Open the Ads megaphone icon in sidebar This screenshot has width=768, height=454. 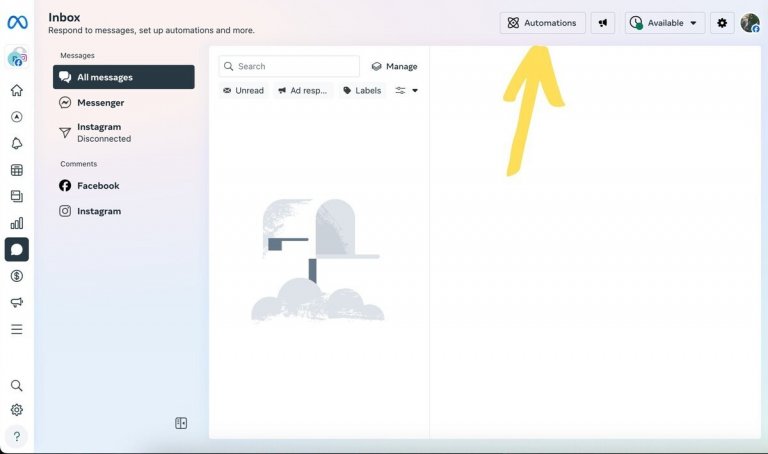click(x=17, y=302)
